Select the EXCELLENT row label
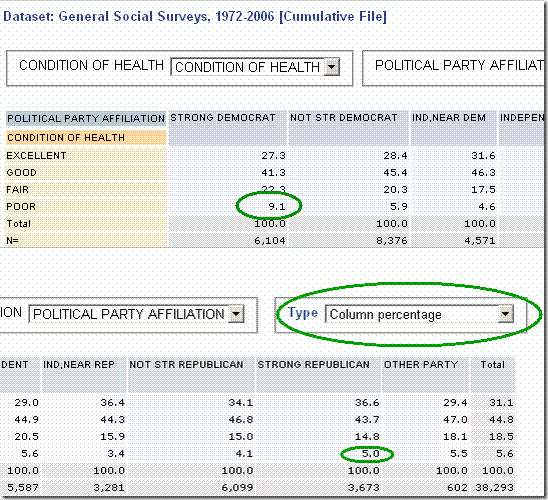 36,155
